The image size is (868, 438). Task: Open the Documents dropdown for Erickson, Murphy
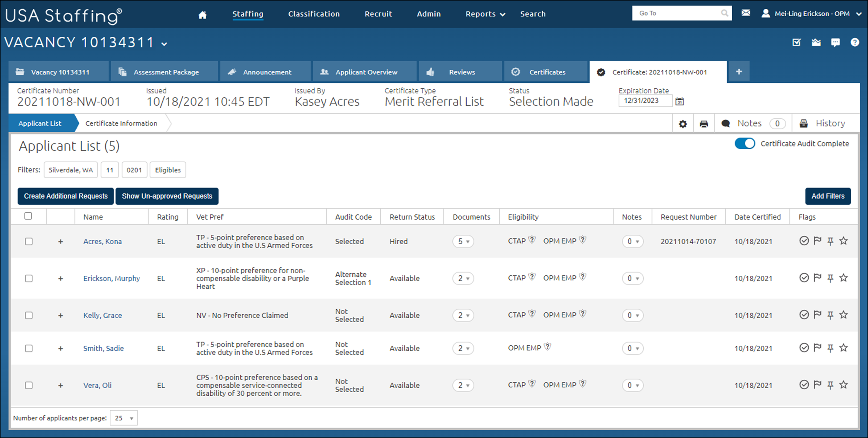[463, 278]
